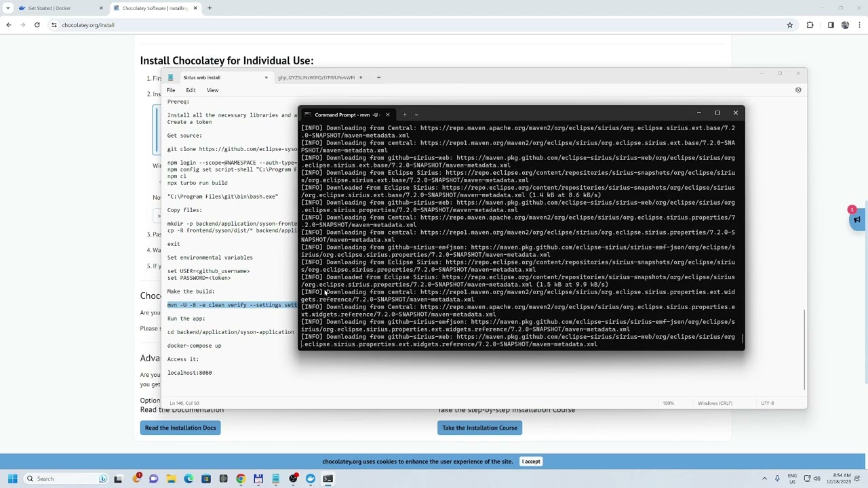Click the Install Chocolatey for Individual Use heading
Viewport: 868px width, 488px height.
[x=226, y=60]
